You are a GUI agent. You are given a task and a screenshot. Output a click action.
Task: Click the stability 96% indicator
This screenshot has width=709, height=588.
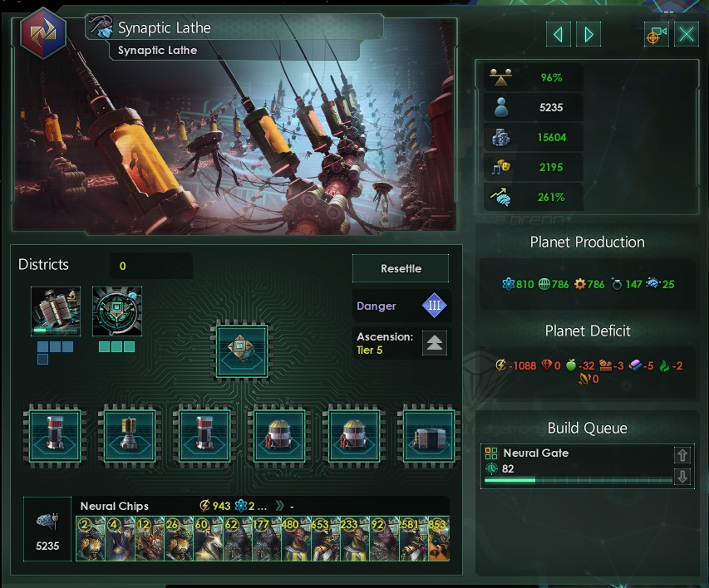(534, 78)
